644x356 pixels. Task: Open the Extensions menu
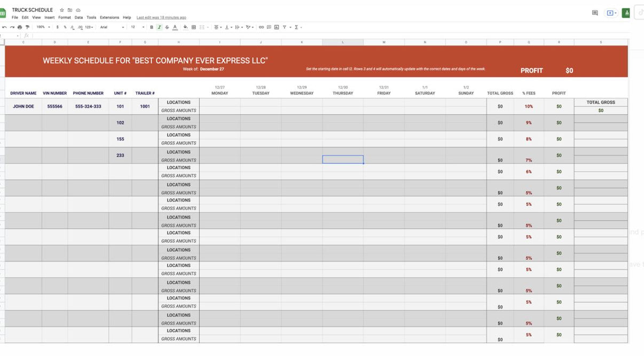[x=109, y=17]
